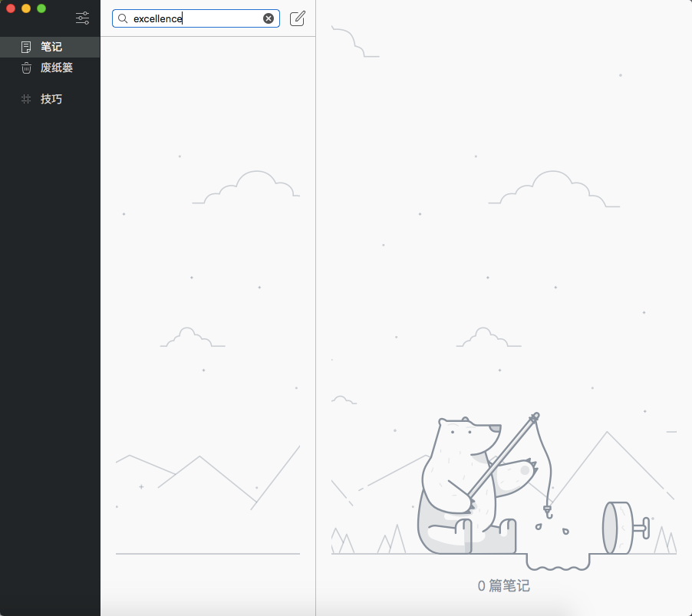Close the window with the red button
692x616 pixels.
coord(11,8)
